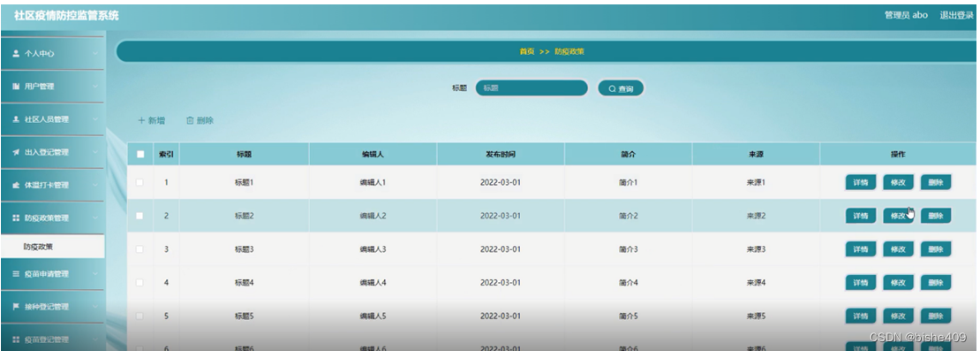The height and width of the screenshot is (351, 980).
Task: Open 详情 for row 标题4
Action: (861, 283)
